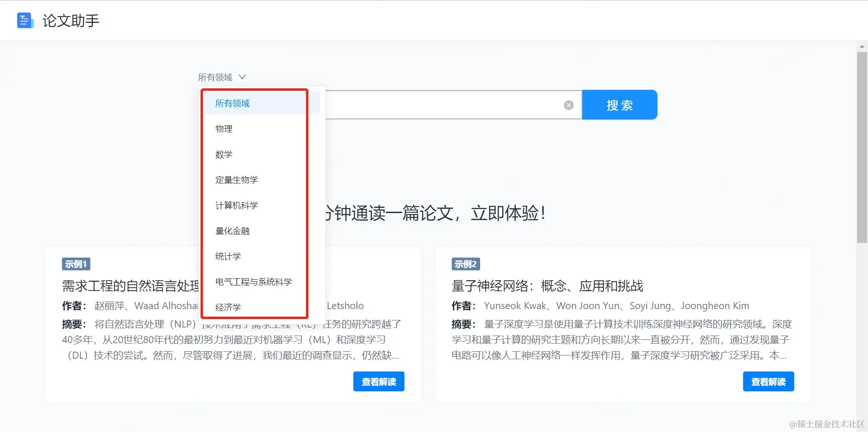The width and height of the screenshot is (868, 432).
Task: Click the headline 立即体验! text
Action: pos(509,213)
